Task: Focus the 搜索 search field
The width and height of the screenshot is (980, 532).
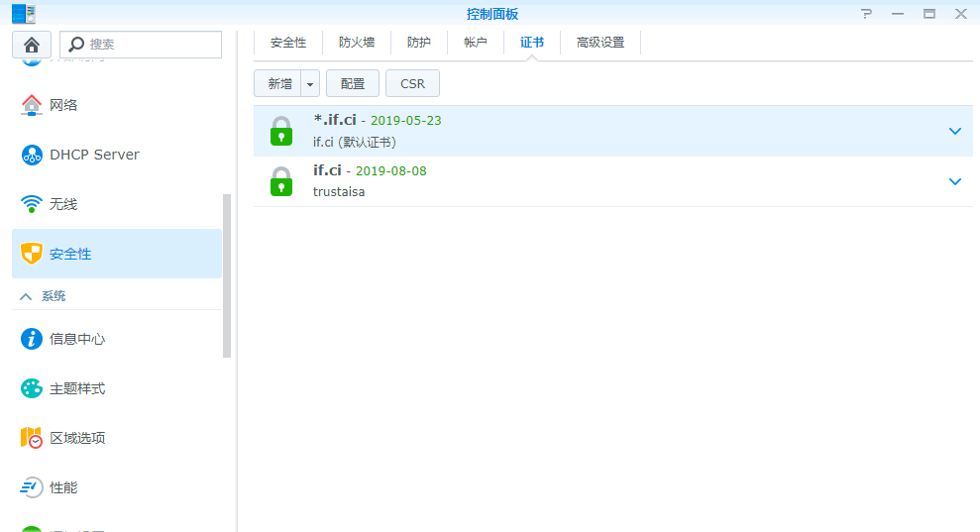Action: pos(141,45)
